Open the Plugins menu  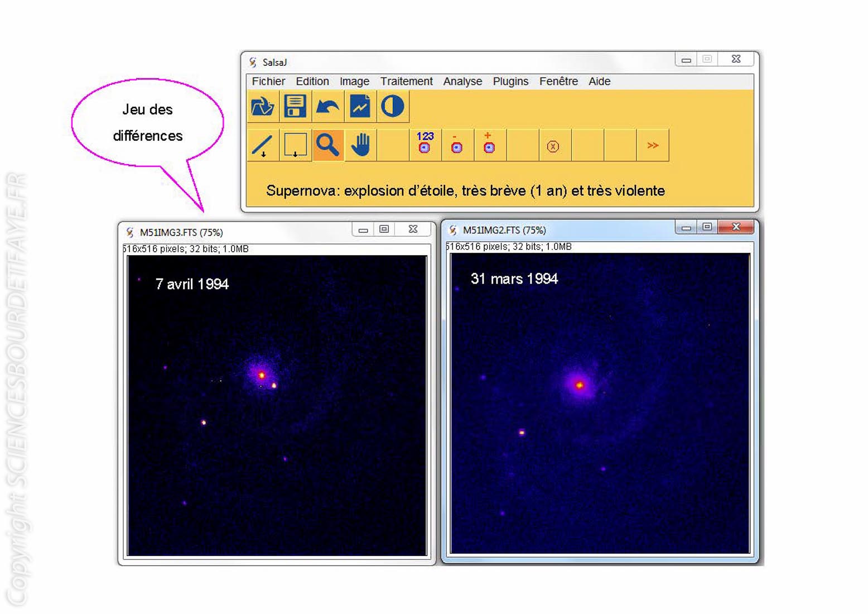510,81
